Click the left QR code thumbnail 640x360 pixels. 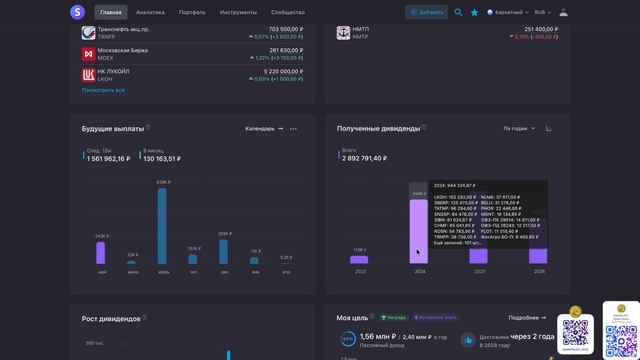tap(576, 333)
